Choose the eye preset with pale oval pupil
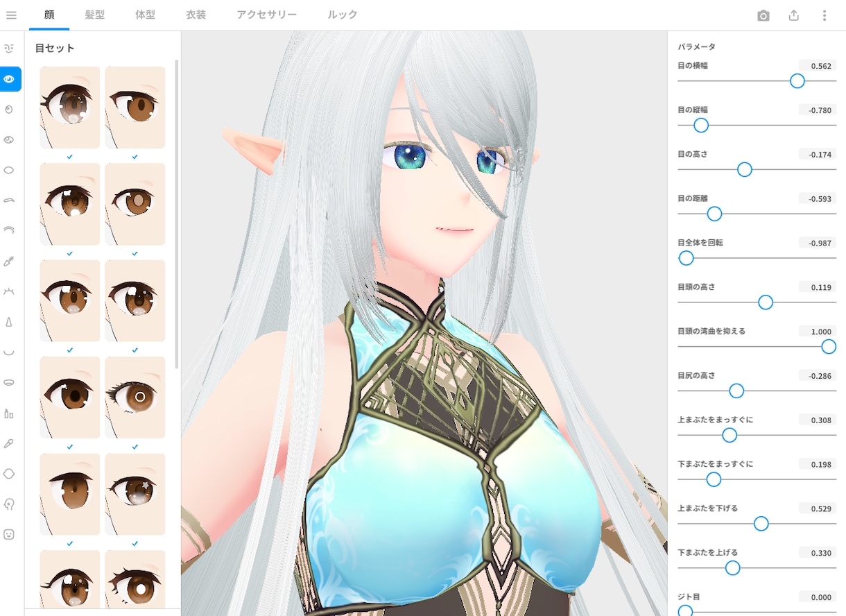This screenshot has width=846, height=616. point(135,204)
